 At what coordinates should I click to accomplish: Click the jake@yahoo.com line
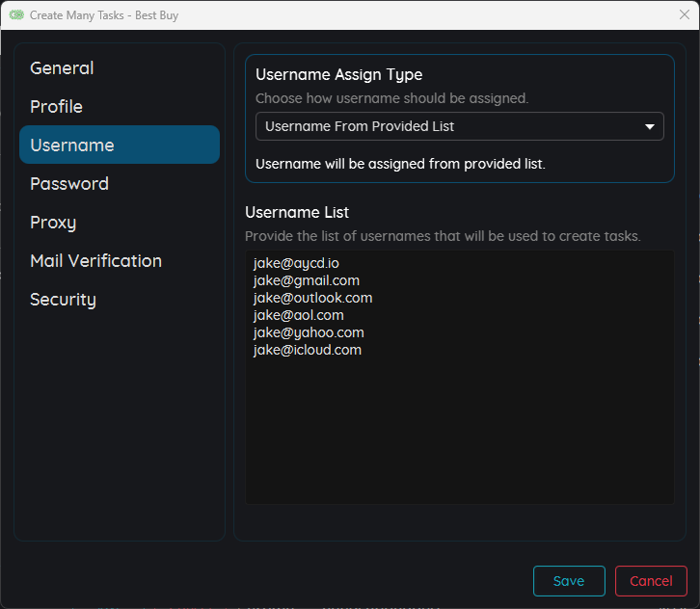(x=309, y=332)
